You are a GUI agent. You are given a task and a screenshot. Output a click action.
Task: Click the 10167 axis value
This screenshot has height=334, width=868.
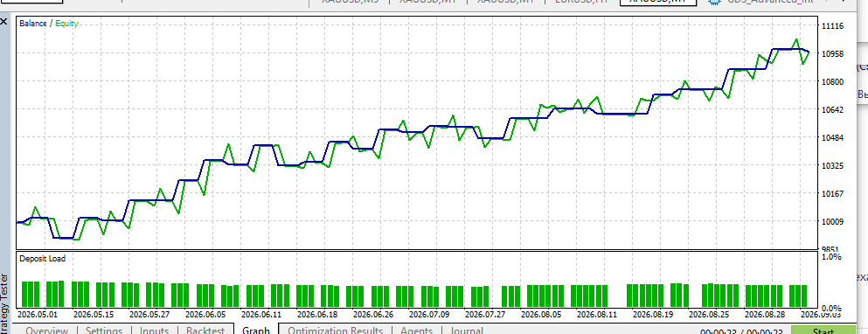pos(832,194)
